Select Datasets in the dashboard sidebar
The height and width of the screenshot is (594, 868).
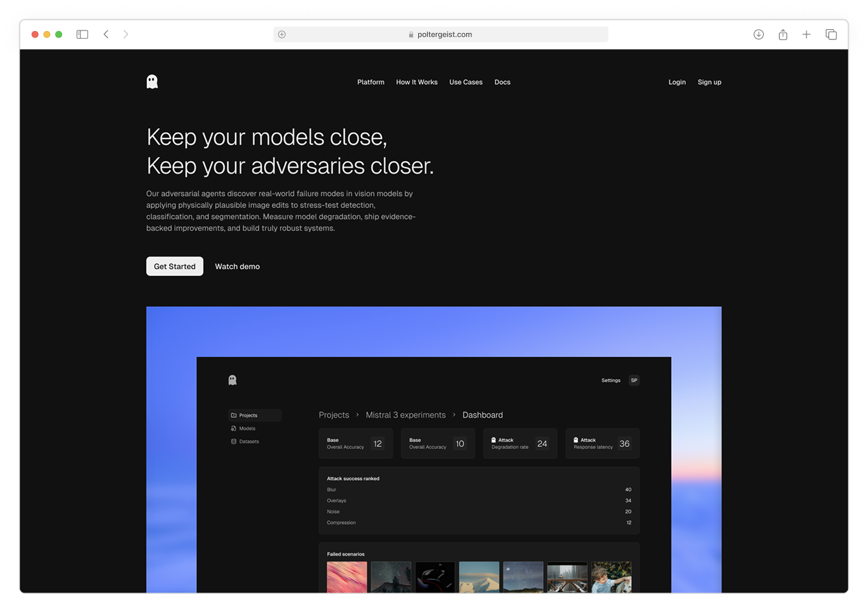[x=249, y=442]
